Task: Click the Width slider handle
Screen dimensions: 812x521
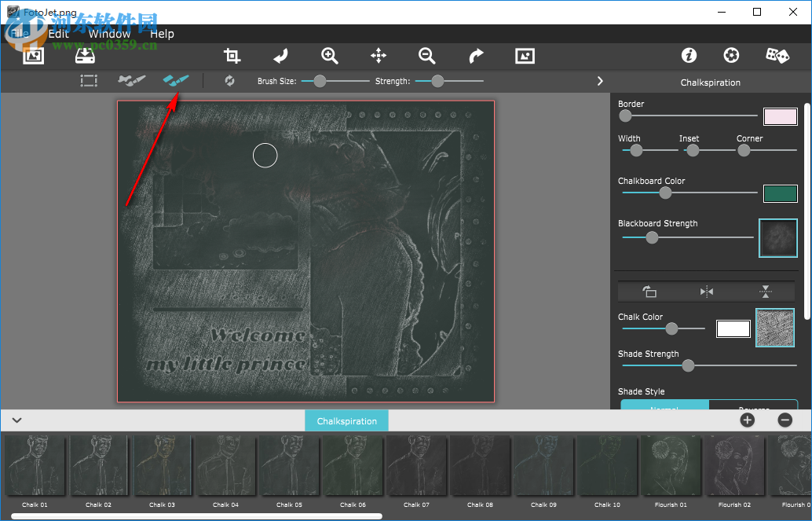Action: pos(636,150)
